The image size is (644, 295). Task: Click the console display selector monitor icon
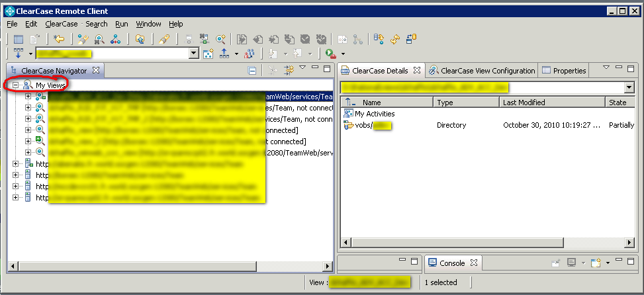click(x=571, y=263)
